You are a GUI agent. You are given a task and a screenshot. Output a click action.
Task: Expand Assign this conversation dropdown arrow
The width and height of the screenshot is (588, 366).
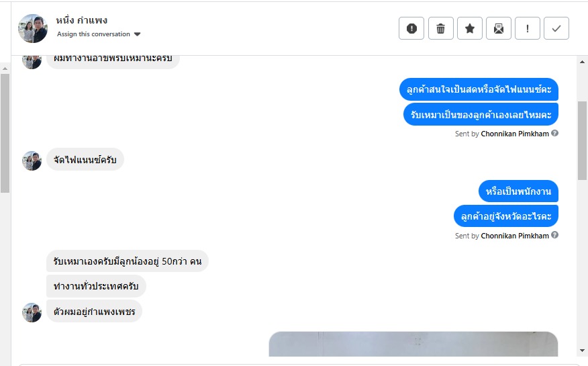point(137,34)
